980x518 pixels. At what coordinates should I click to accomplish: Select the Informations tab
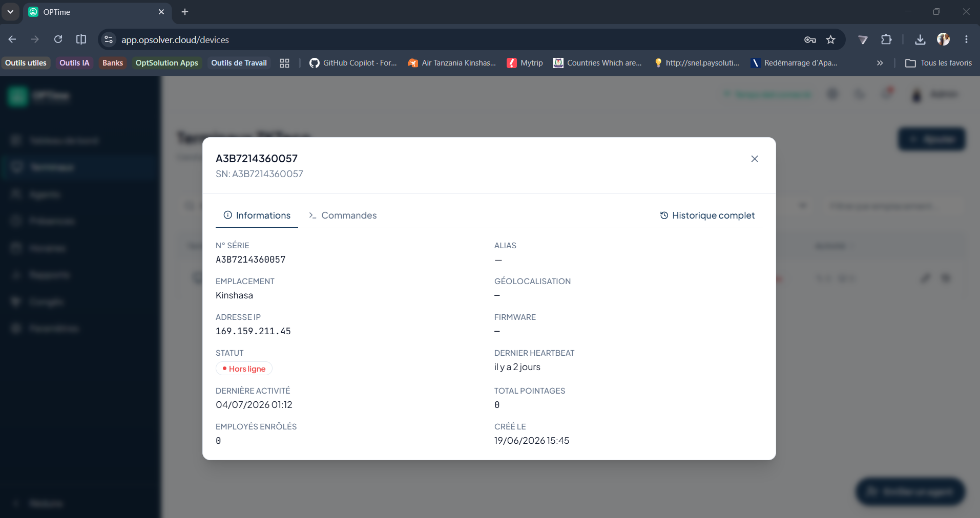pos(257,215)
